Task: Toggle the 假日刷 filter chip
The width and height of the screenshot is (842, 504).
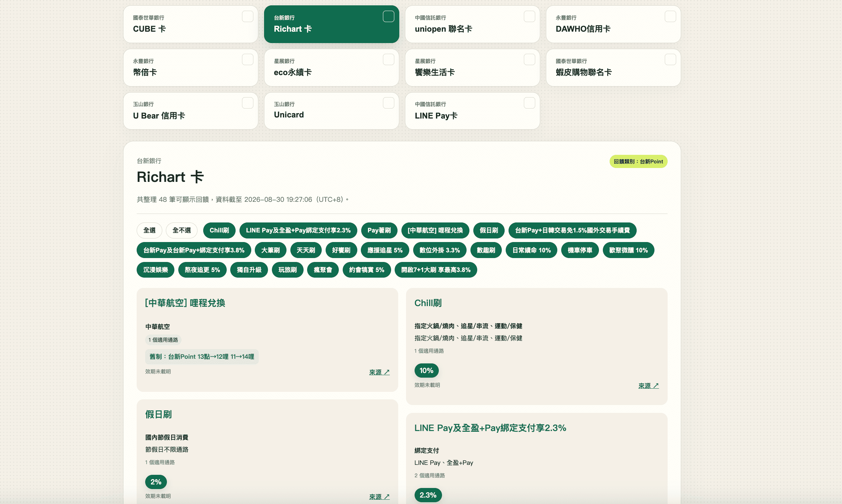Action: pos(489,230)
